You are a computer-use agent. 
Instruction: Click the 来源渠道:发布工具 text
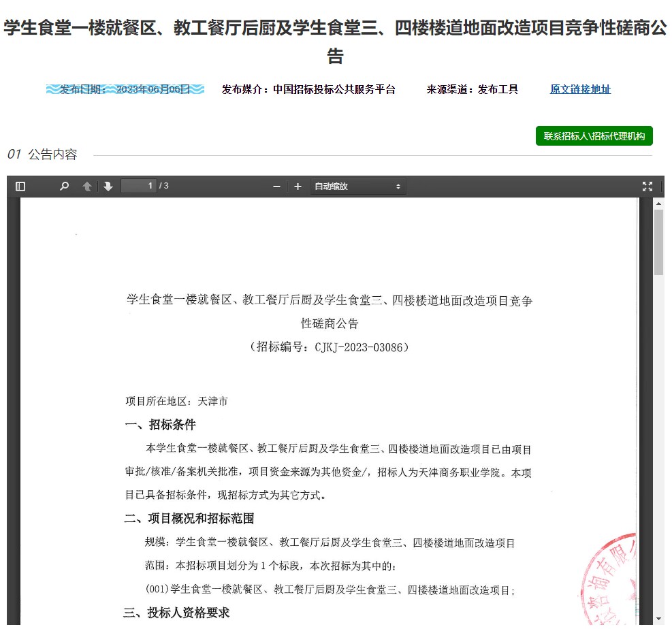tap(472, 89)
